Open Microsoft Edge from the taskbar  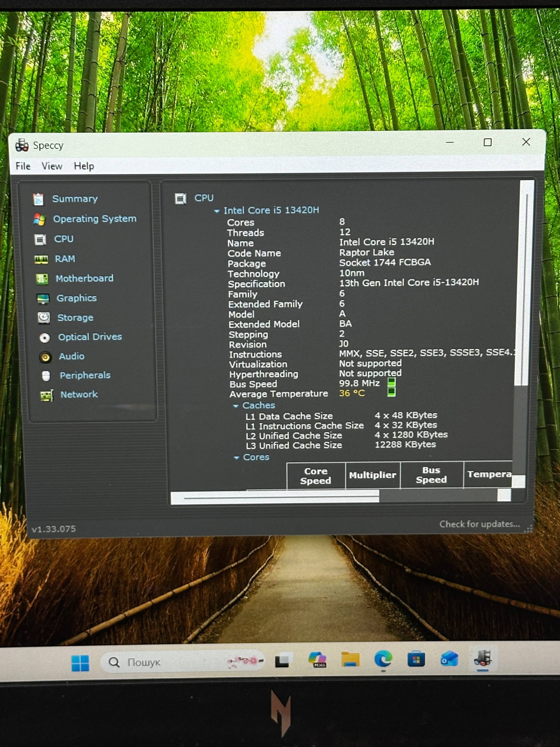pyautogui.click(x=384, y=659)
